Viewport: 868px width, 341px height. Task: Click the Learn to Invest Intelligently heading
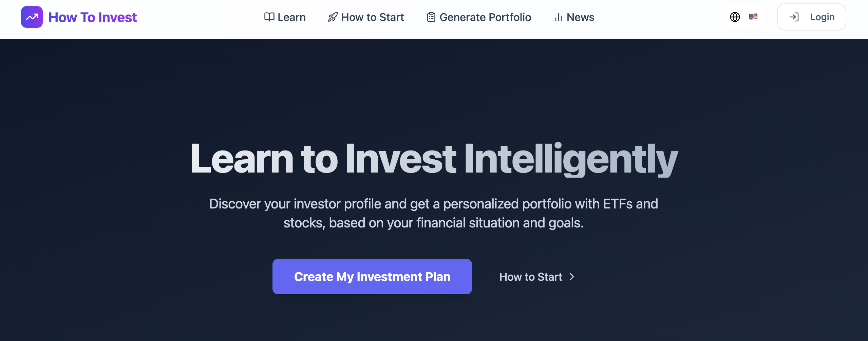pos(434,159)
